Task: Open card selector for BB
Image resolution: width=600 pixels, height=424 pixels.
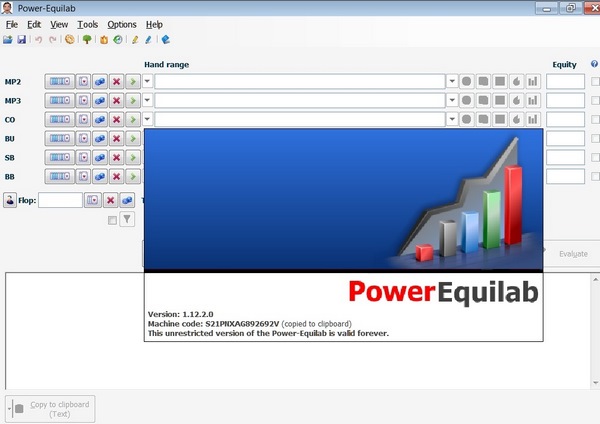Action: (x=83, y=176)
